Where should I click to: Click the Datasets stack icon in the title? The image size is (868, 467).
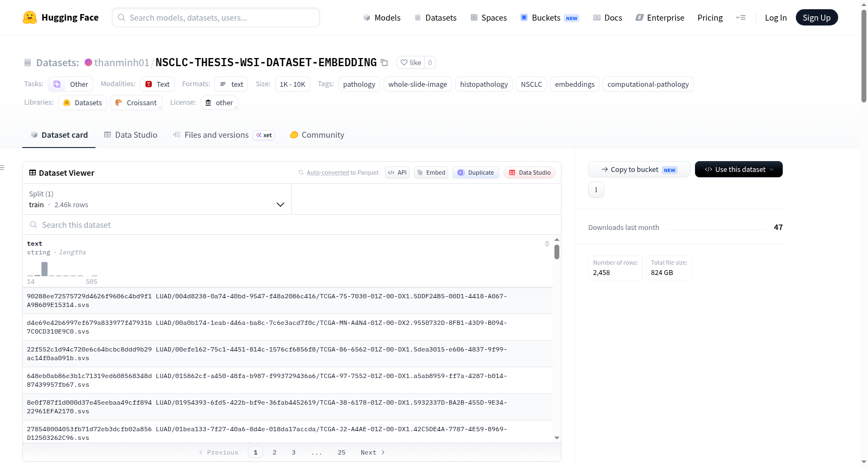pos(28,62)
